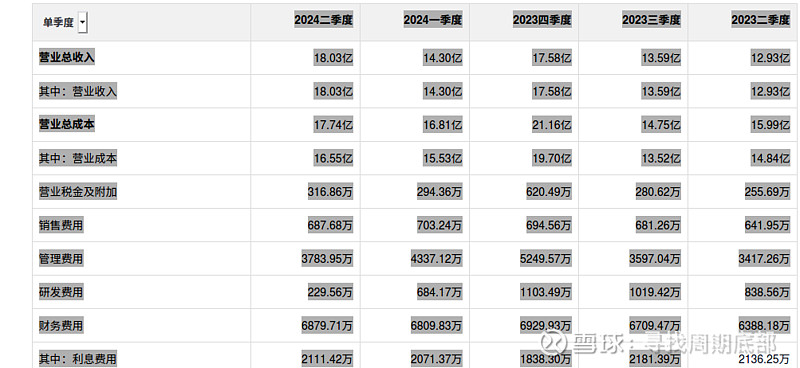Click the 2023四季度 column header
The height and width of the screenshot is (368, 800).
(542, 20)
